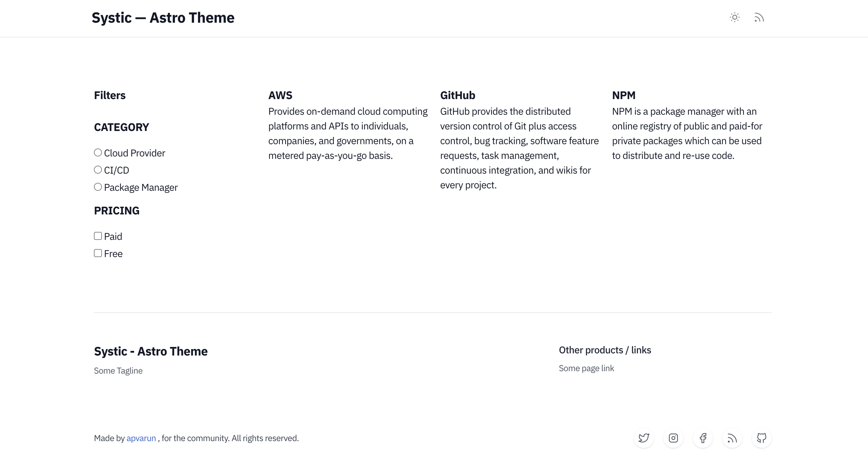Viewport: 868px width, 473px height.
Task: Open the Facebook icon in footer
Action: tap(703, 438)
